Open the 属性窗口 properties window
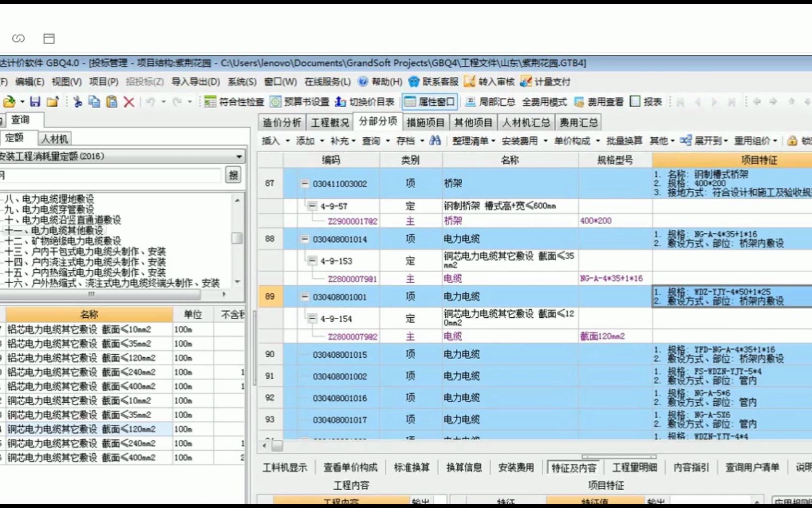812x508 pixels. [x=429, y=102]
